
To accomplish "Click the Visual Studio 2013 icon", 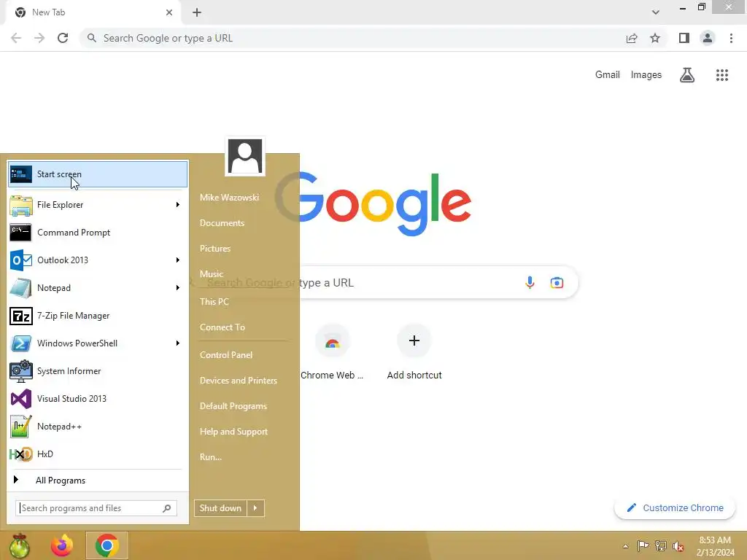I will click(21, 399).
